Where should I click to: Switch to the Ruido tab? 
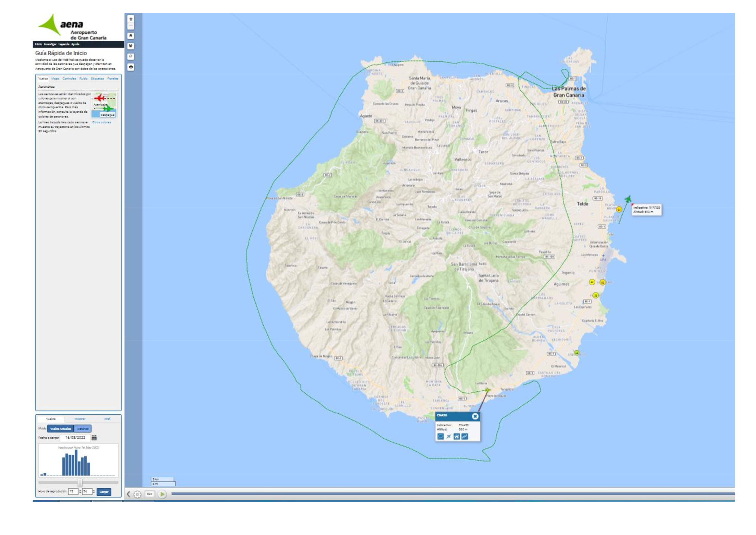point(83,79)
